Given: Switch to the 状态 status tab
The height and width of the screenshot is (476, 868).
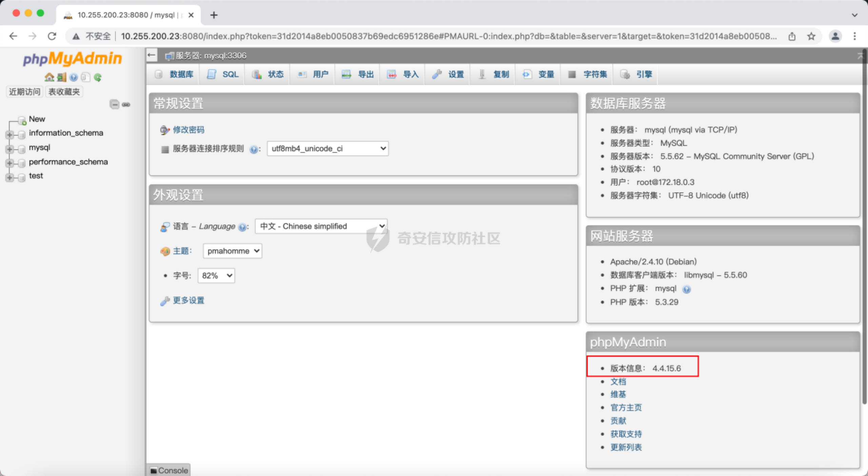Looking at the screenshot, I should click(268, 74).
